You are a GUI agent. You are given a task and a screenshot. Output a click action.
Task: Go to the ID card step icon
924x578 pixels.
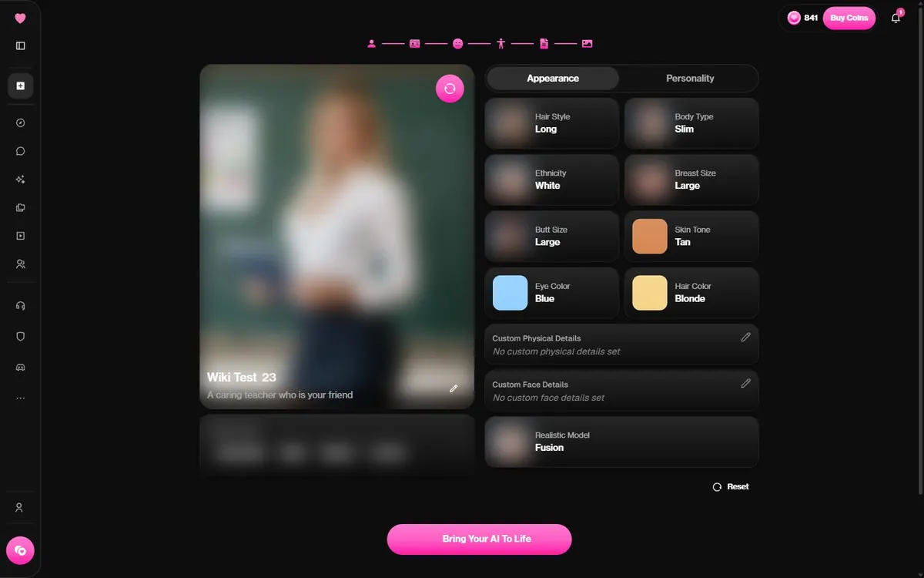[x=414, y=44]
